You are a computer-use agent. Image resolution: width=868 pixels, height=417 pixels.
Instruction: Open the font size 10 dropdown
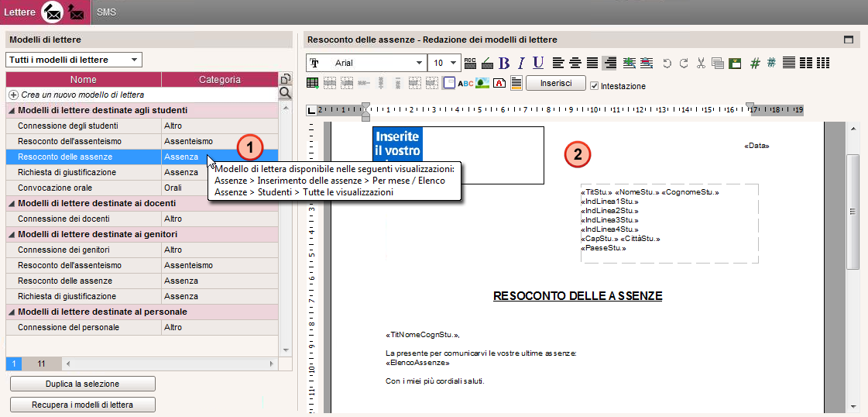coord(444,63)
